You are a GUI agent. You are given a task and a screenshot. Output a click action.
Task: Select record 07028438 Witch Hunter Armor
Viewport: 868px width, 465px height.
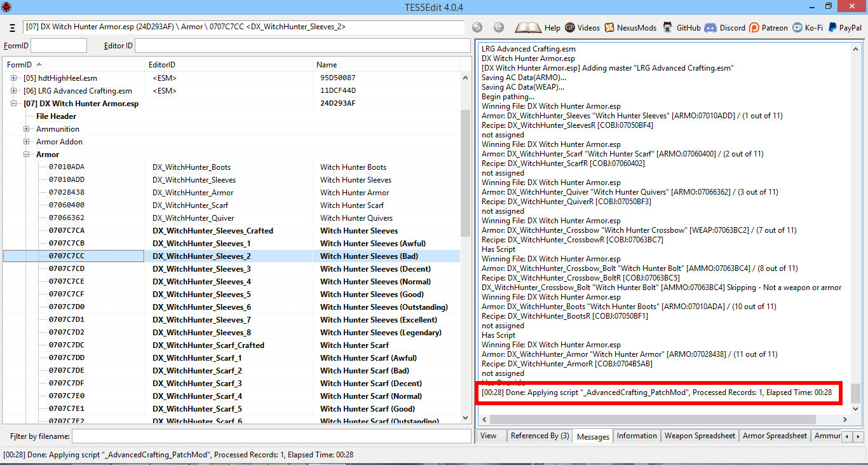pyautogui.click(x=231, y=192)
